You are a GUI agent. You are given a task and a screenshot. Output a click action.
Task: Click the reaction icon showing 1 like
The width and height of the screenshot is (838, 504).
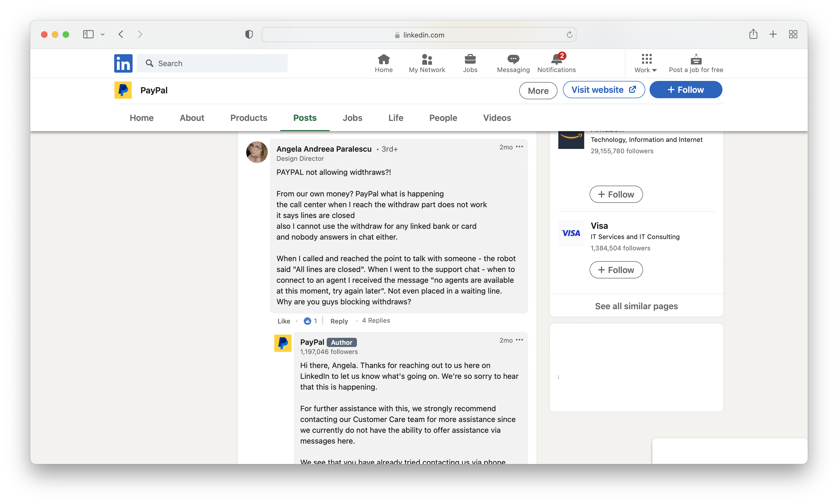(307, 321)
